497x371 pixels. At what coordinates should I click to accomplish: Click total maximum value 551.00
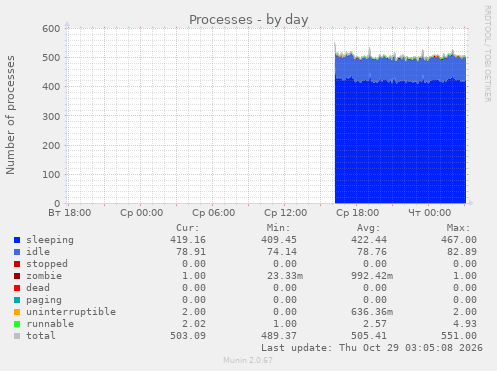pyautogui.click(x=459, y=336)
